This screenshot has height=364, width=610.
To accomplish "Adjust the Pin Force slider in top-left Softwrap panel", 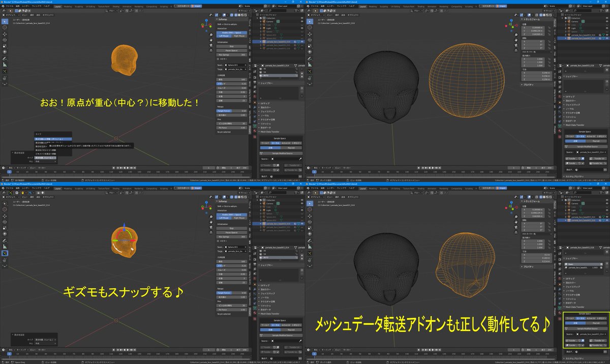I will pyautogui.click(x=231, y=128).
